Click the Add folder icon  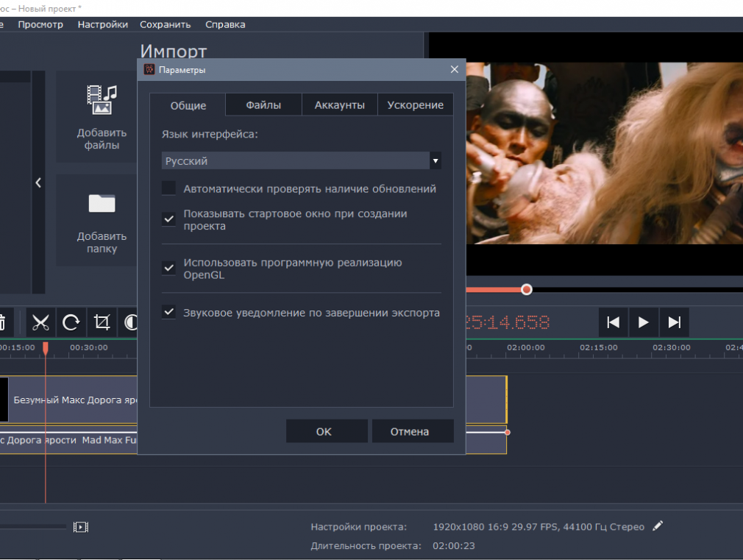click(x=102, y=203)
